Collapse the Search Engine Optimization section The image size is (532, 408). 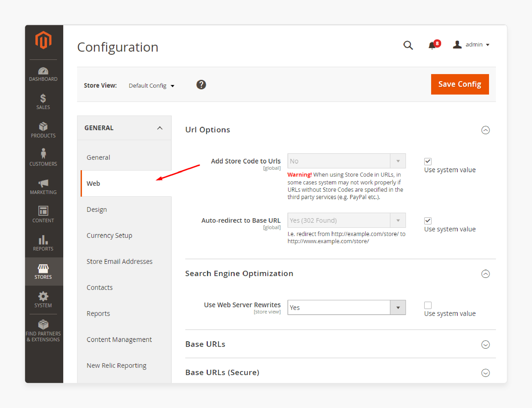click(485, 274)
